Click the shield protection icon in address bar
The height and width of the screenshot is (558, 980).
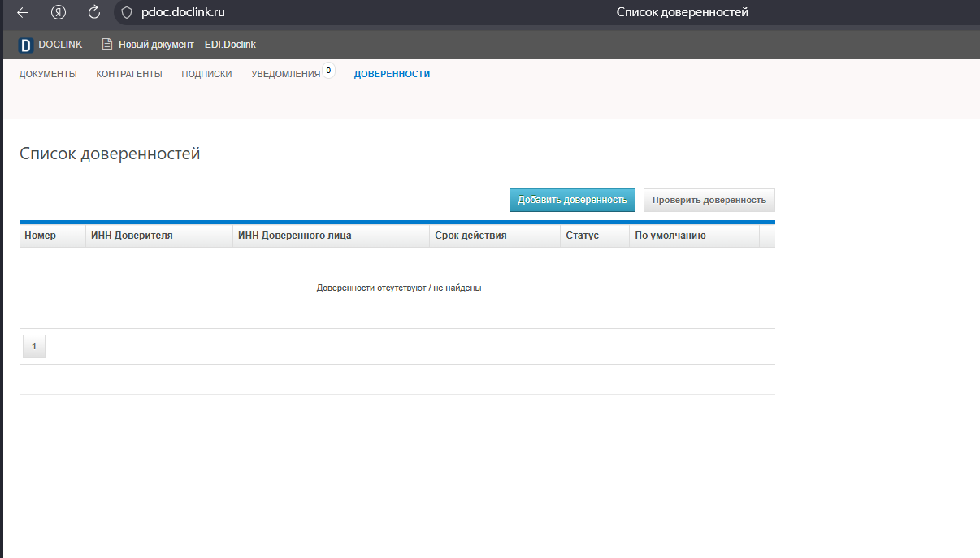tap(126, 12)
